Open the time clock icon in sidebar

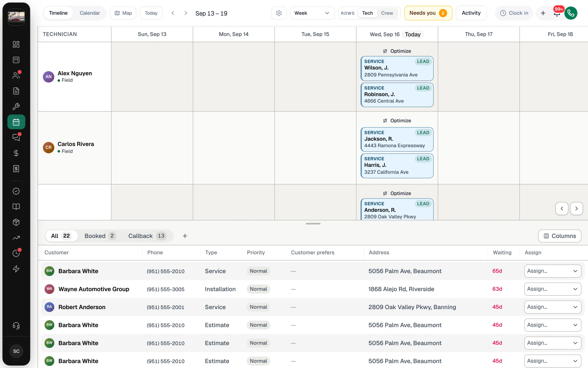[16, 253]
